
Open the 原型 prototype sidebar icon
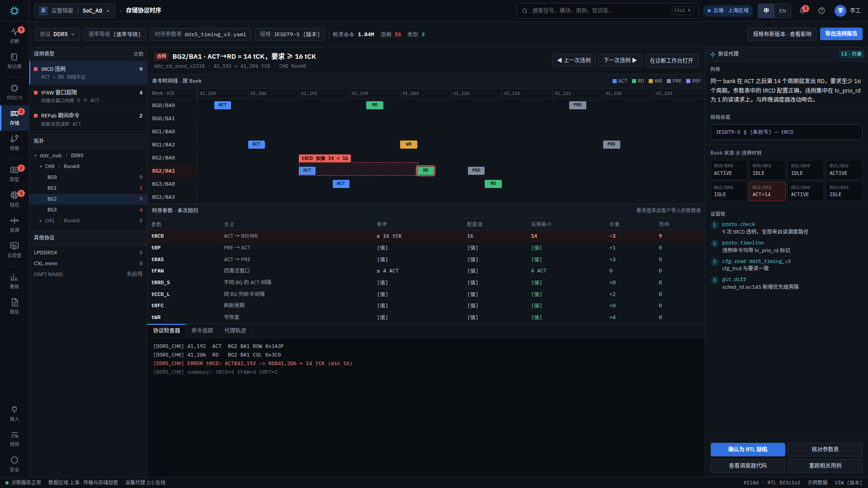coord(14,174)
